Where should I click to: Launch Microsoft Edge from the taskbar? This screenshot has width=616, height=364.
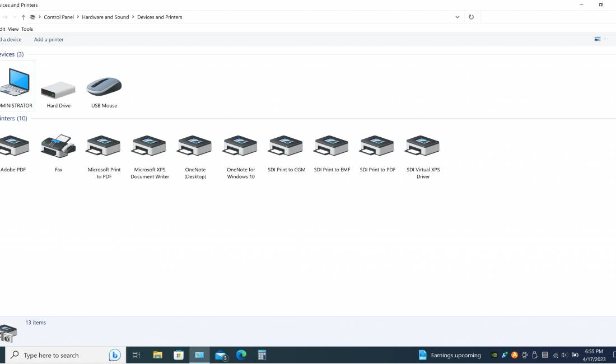[241, 354]
